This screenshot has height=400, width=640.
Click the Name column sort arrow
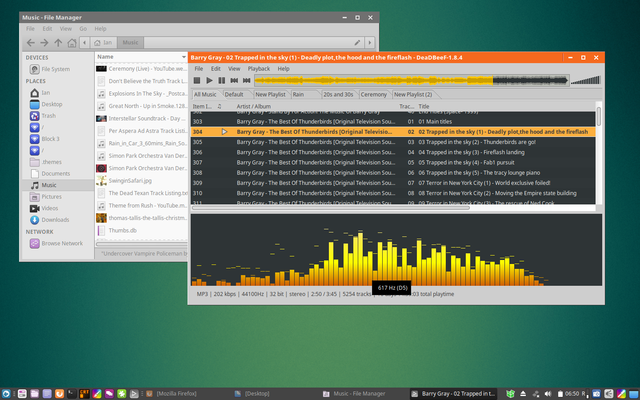coord(183,57)
